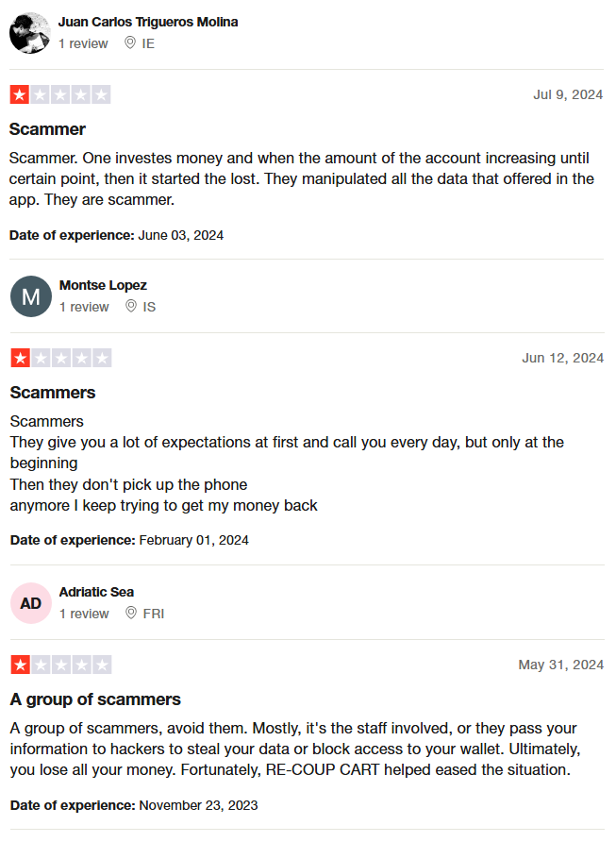This screenshot has width=616, height=842.
Task: Click the one-star rating on the Jun 12 review
Action: pyautogui.click(x=61, y=358)
